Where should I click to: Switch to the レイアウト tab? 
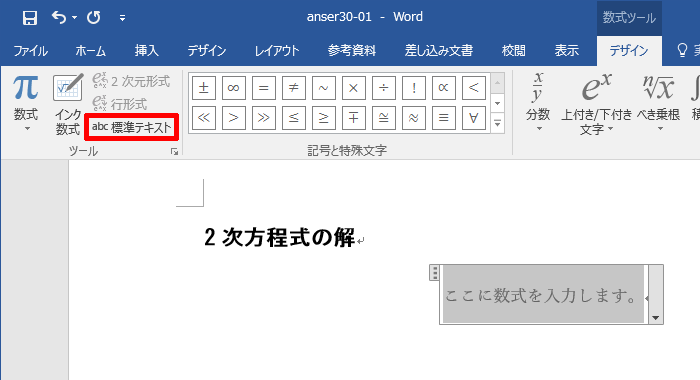pyautogui.click(x=277, y=51)
